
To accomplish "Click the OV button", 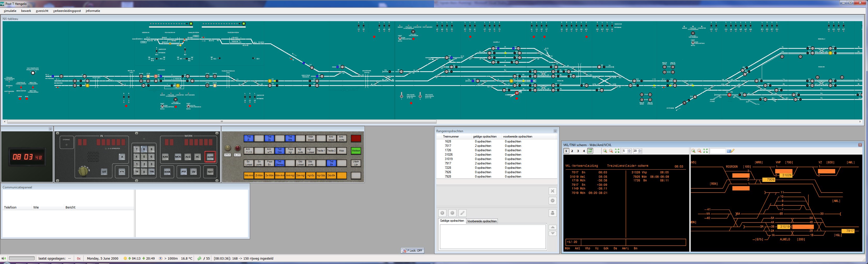I will tap(193, 172).
